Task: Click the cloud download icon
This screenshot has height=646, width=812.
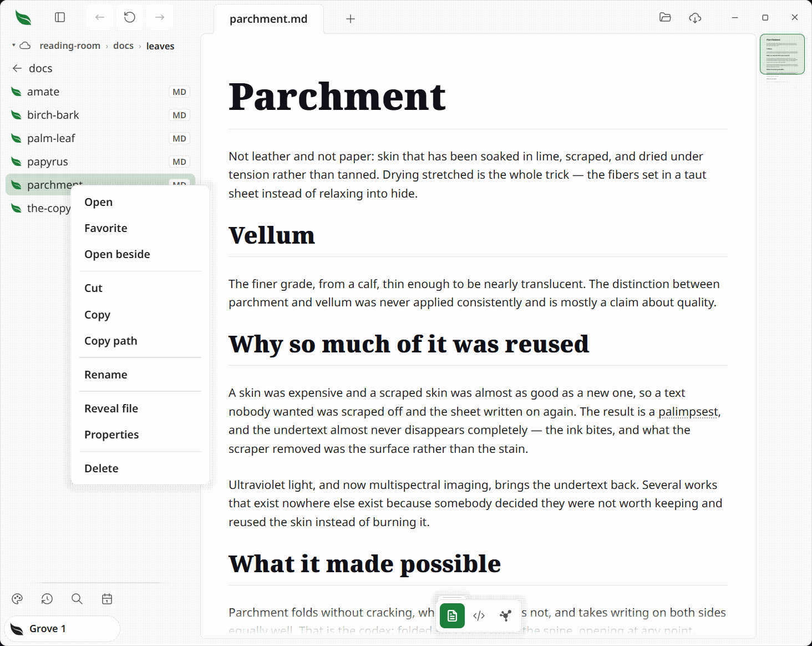Action: (x=695, y=18)
